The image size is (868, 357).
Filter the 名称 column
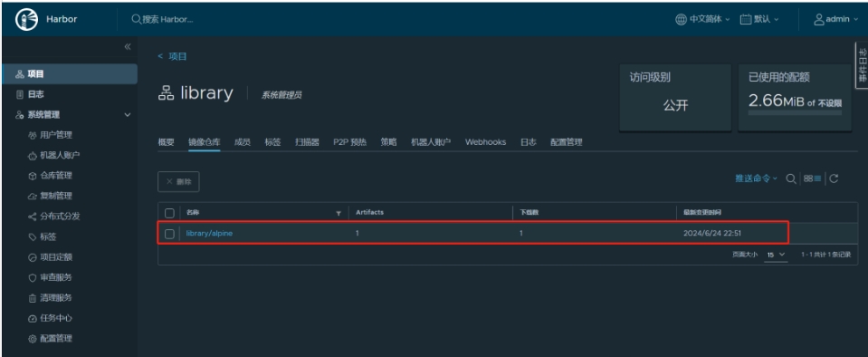339,213
